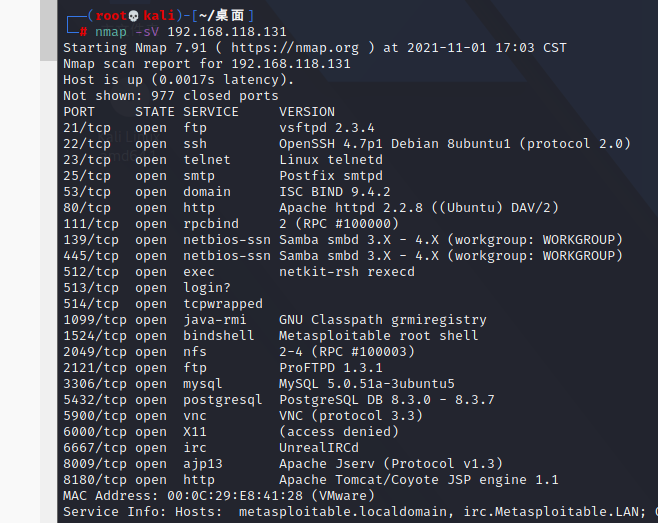Click the 5900/tcp port entry
Viewport: 658px width, 523px height.
tap(95, 416)
